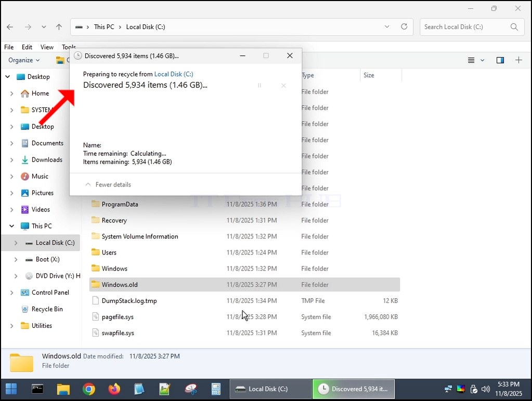Click the plus icon in toolbar

click(x=519, y=60)
